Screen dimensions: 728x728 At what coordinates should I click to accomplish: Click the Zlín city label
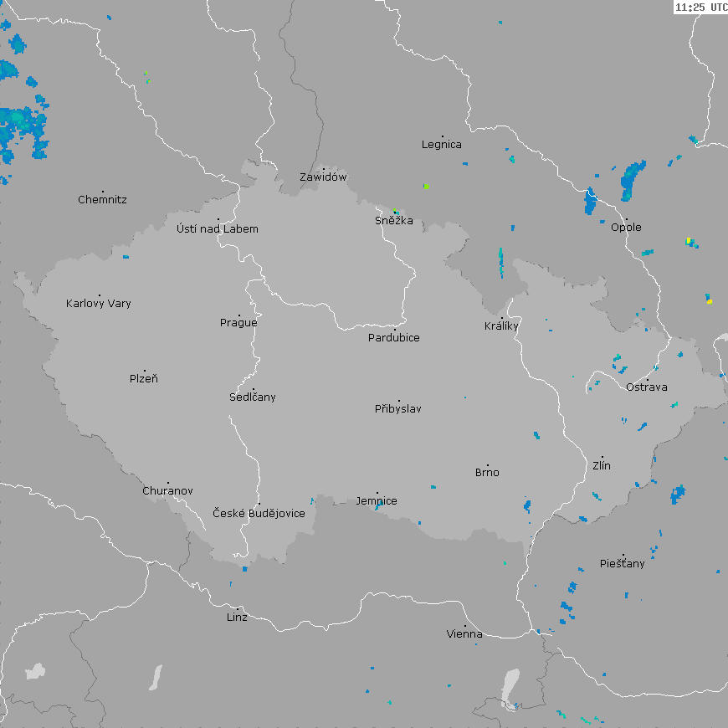602,466
